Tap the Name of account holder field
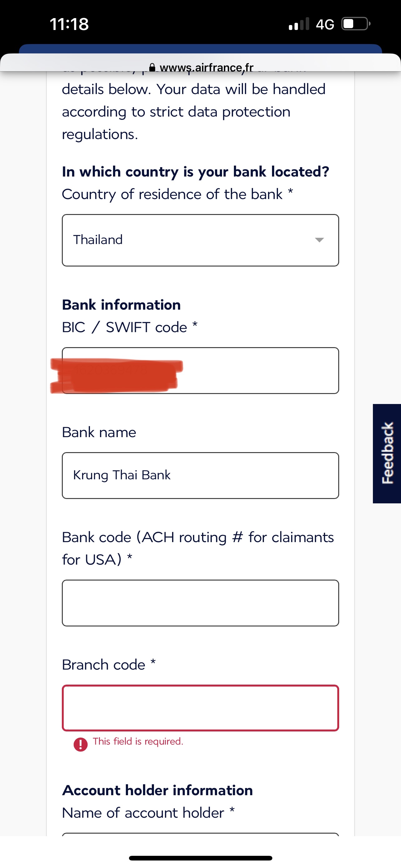The height and width of the screenshot is (868, 401). point(200,834)
